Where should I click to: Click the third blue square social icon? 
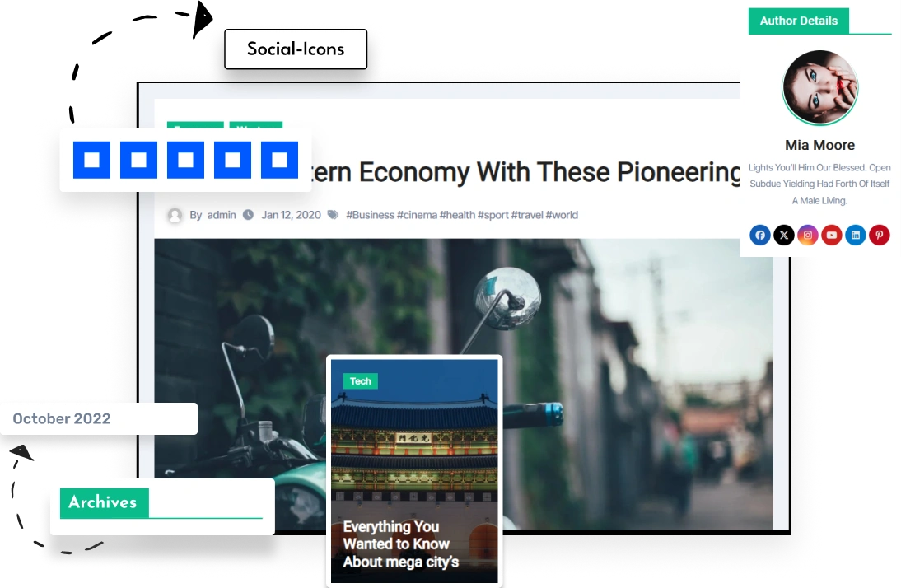point(185,160)
